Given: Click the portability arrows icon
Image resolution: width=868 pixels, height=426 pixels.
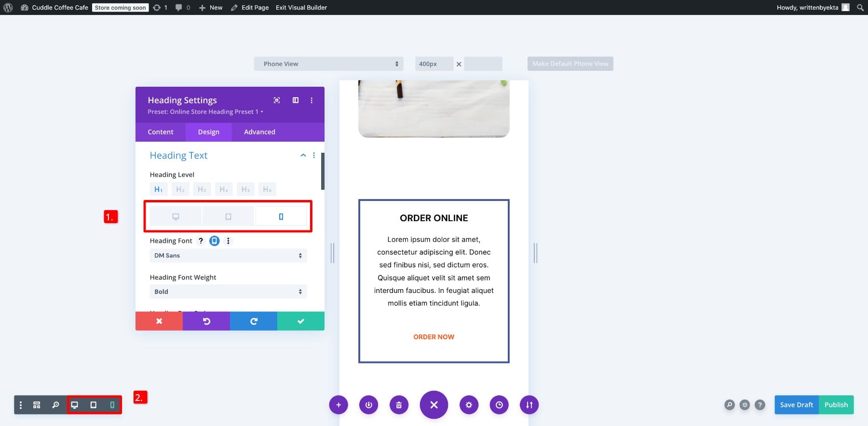Looking at the screenshot, I should coord(529,405).
